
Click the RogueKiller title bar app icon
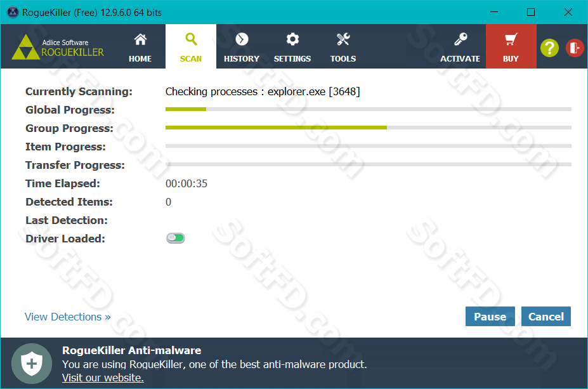pyautogui.click(x=13, y=13)
